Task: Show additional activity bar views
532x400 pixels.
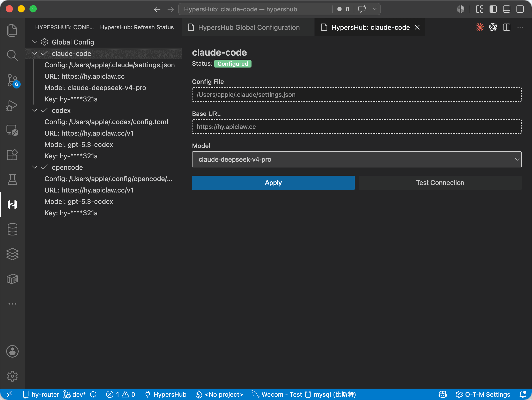Action: coord(12,304)
